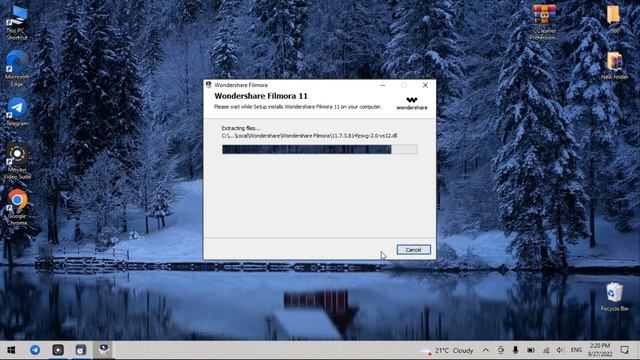Viewport: 640px width, 360px height.
Task: Select the Recycle Bin icon
Action: pyautogui.click(x=614, y=297)
